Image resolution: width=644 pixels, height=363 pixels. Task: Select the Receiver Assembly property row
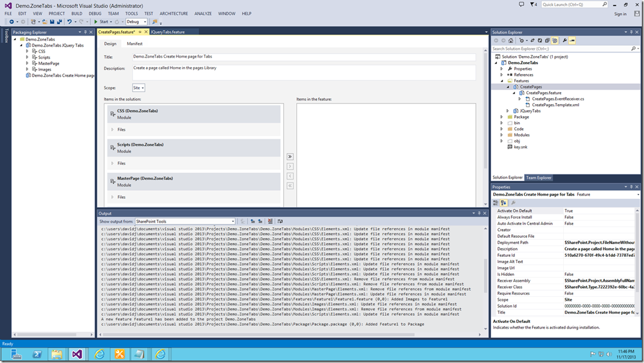(565, 281)
